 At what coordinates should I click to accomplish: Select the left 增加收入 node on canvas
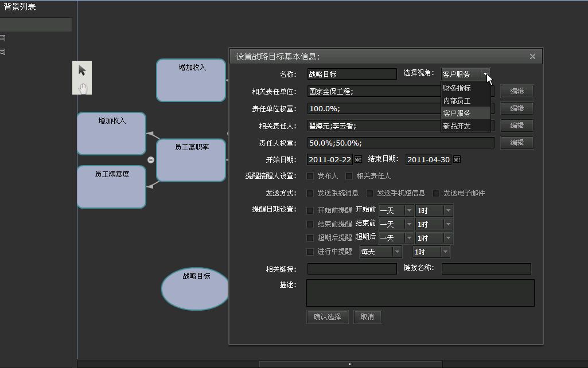pyautogui.click(x=111, y=134)
